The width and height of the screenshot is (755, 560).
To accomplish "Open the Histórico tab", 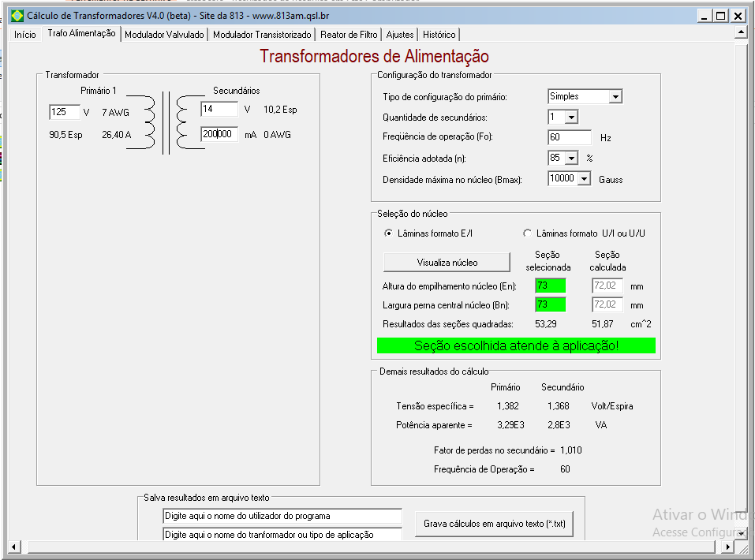I will pos(439,35).
